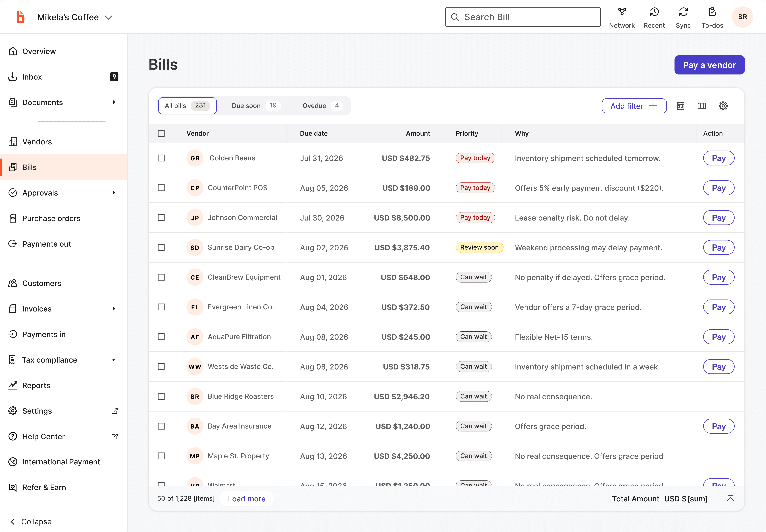The height and width of the screenshot is (532, 766).
Task: Click the Load more link
Action: coord(247,499)
